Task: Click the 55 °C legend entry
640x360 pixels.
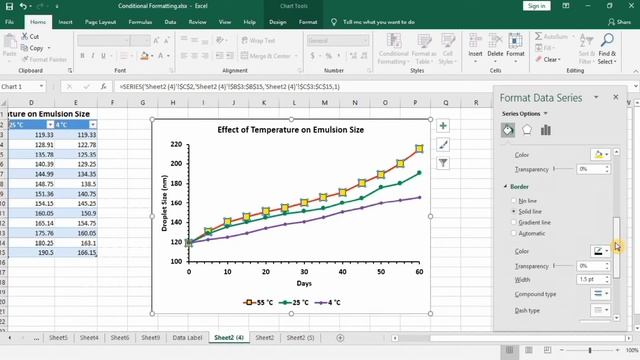Action: (x=258, y=302)
